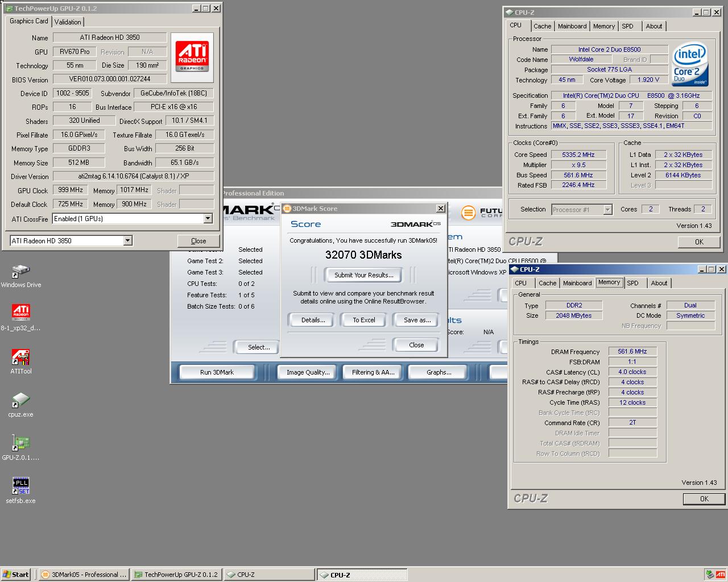
Task: Open the Windows Start menu
Action: (16, 575)
